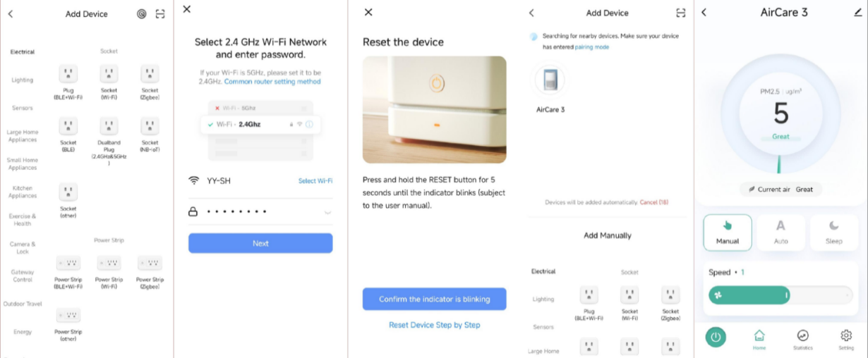This screenshot has height=358, width=868.
Task: Toggle the AirCare 3 power button
Action: click(716, 337)
